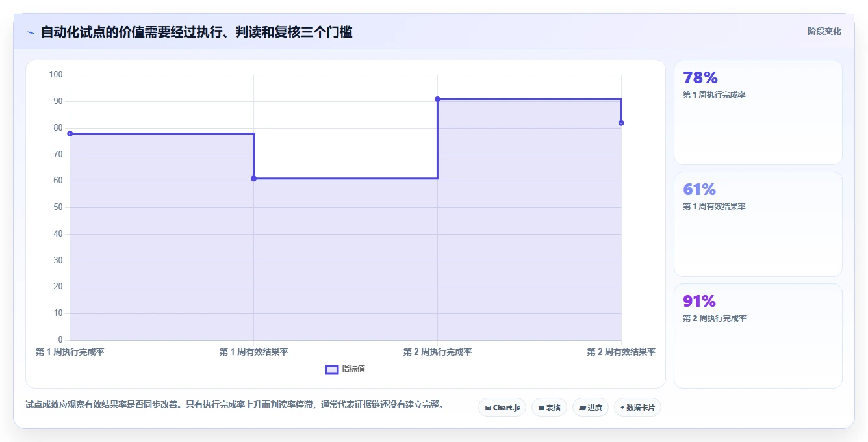The height and width of the screenshot is (442, 868).
Task: Click the data point at 82 on chart
Action: click(621, 123)
